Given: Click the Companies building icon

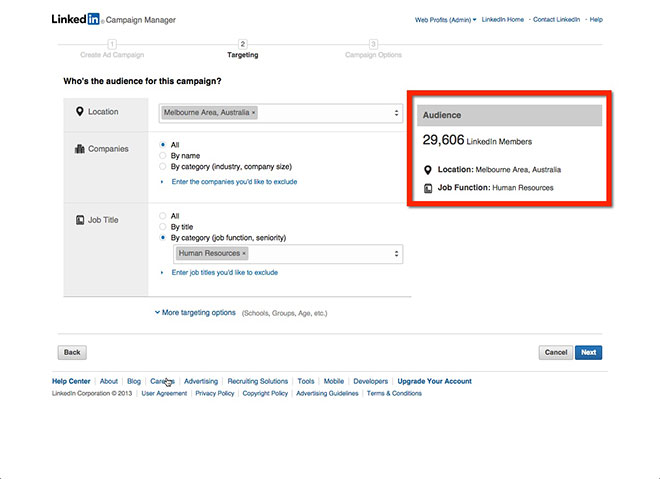Looking at the screenshot, I should [80, 149].
